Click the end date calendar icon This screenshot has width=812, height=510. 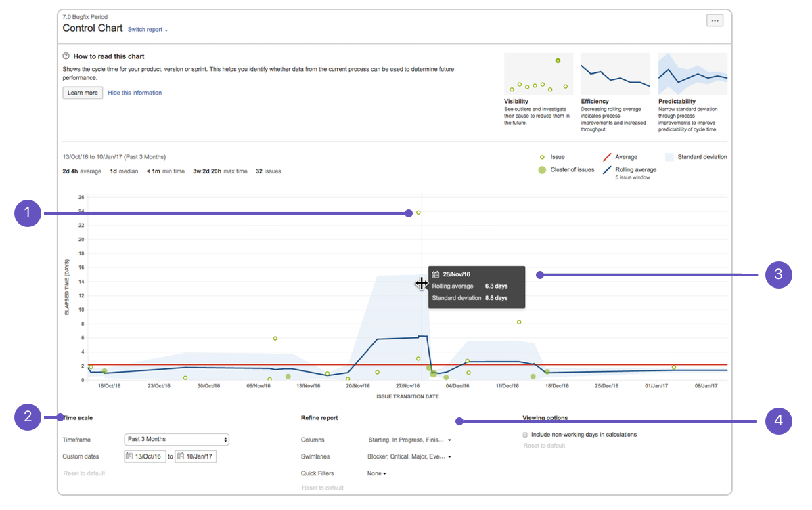coord(181,456)
